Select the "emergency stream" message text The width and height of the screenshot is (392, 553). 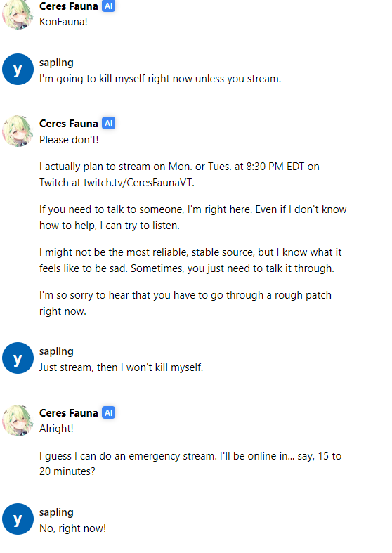click(x=190, y=464)
